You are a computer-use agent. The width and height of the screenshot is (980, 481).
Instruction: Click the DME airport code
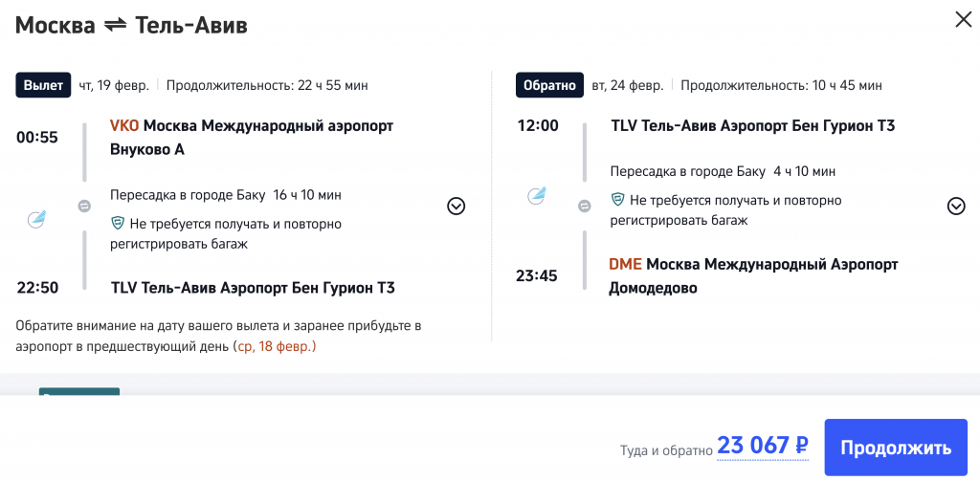tap(625, 263)
